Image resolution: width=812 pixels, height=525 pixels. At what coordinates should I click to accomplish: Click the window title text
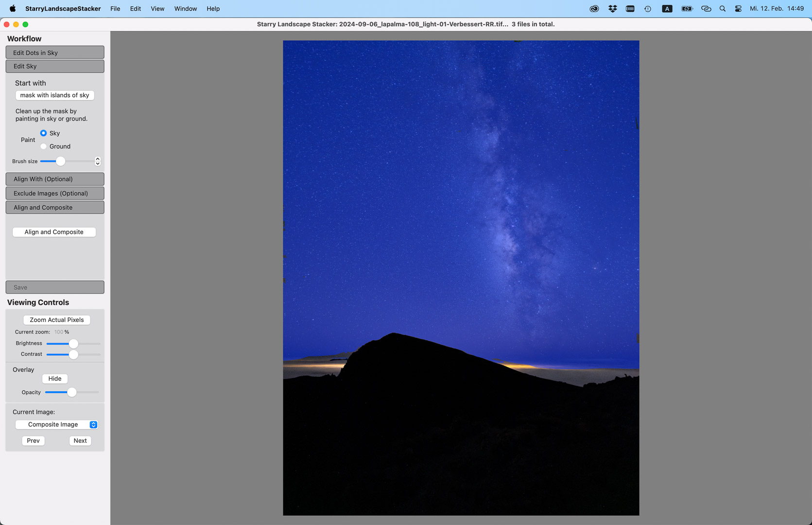(x=406, y=24)
